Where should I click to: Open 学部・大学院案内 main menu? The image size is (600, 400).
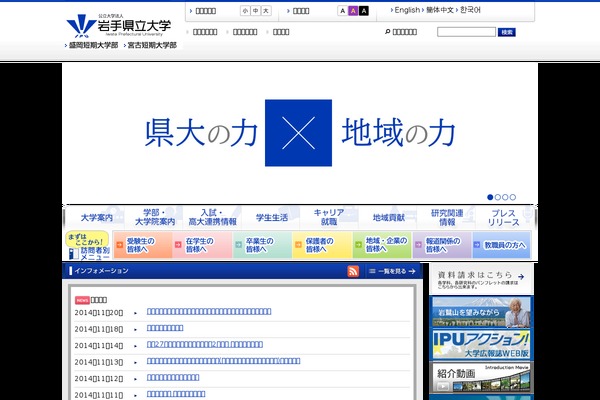coord(155,217)
